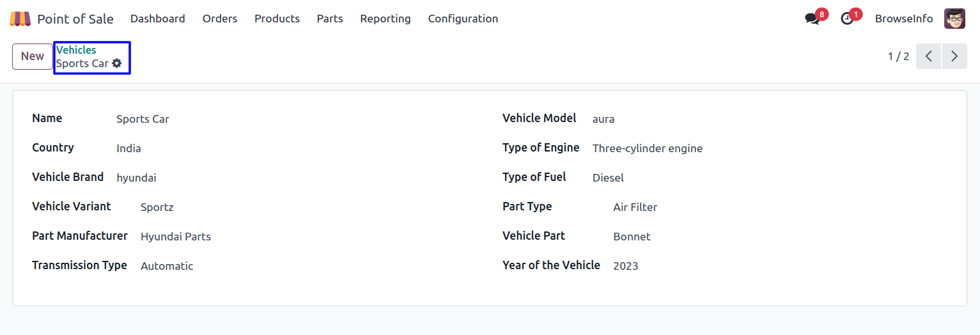
Task: Click the Vehicles breadcrumb link
Action: pyautogui.click(x=76, y=50)
